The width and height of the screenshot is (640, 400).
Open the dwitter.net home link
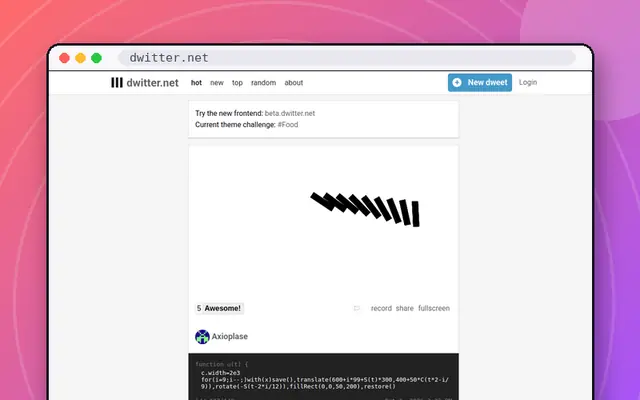click(152, 83)
